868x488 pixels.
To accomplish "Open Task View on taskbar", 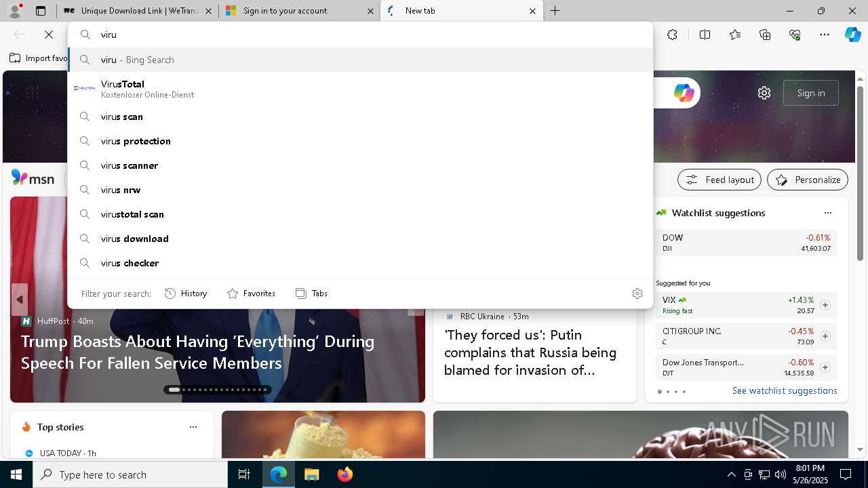I will tap(244, 474).
